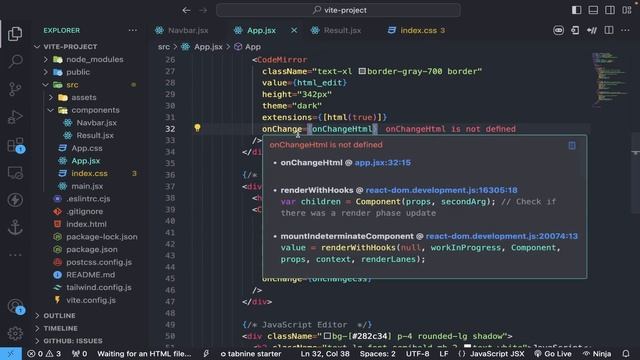Click the remote window indicator in status bar
The image size is (640, 360).
point(11,353)
